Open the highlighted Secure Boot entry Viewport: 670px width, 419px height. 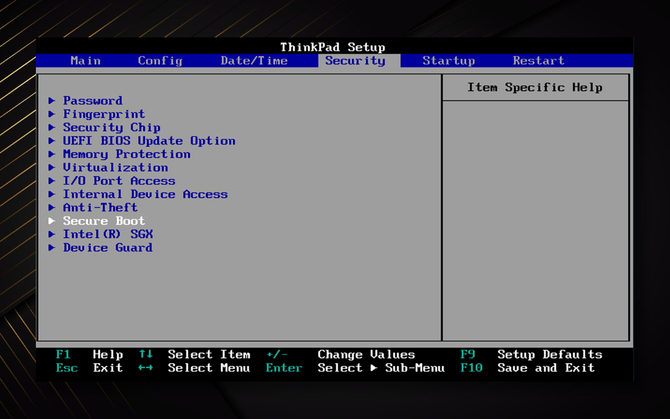tap(104, 221)
